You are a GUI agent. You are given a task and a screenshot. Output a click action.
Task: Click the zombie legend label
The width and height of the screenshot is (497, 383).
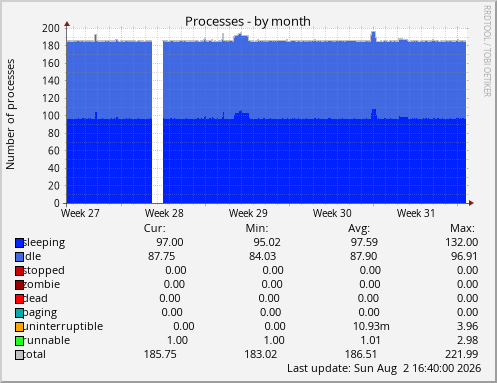coord(42,284)
